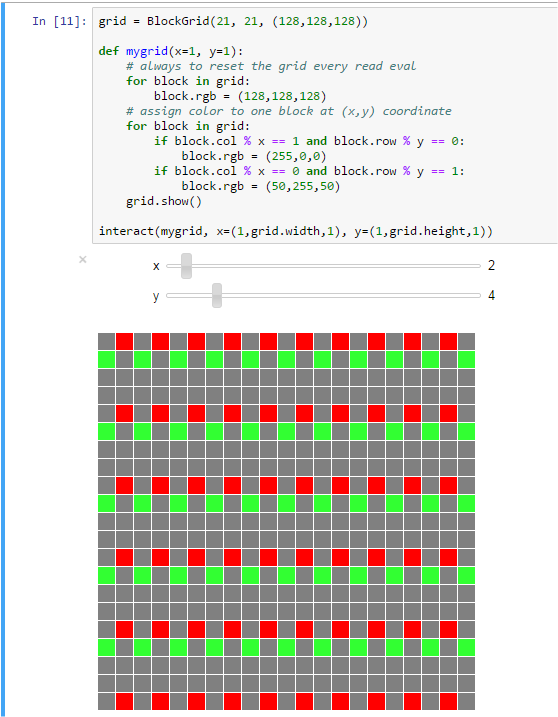Viewport: 558px width, 717px height.
Task: Select the In [11] cell prompt
Action: point(59,21)
